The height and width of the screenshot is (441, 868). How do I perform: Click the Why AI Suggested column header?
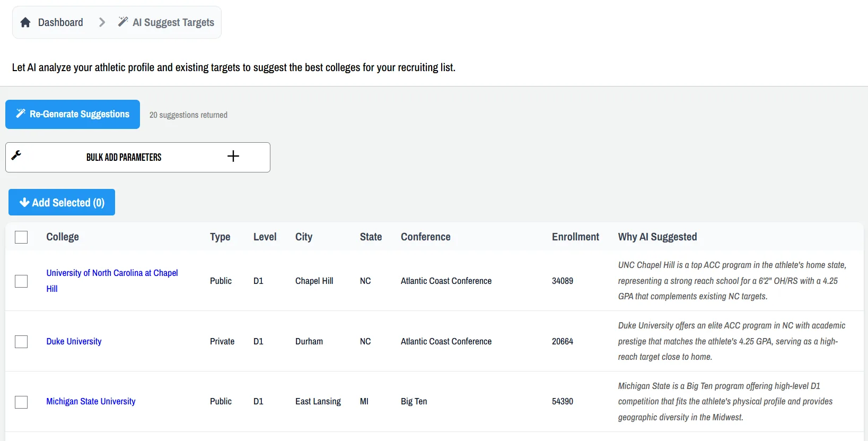tap(657, 237)
